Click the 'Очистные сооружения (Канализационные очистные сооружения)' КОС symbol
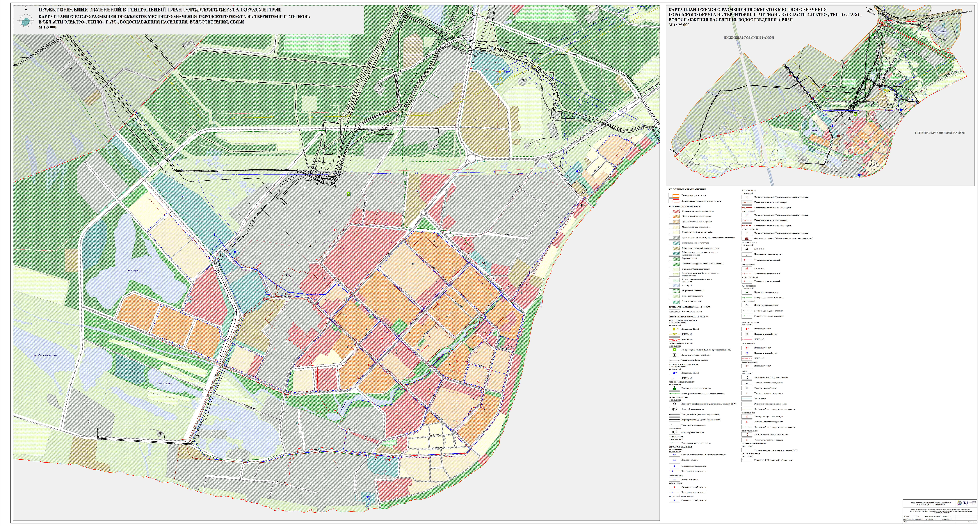 tap(747, 239)
